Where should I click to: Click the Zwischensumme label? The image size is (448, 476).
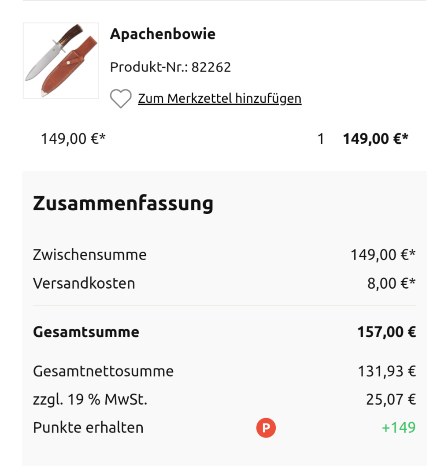click(89, 255)
